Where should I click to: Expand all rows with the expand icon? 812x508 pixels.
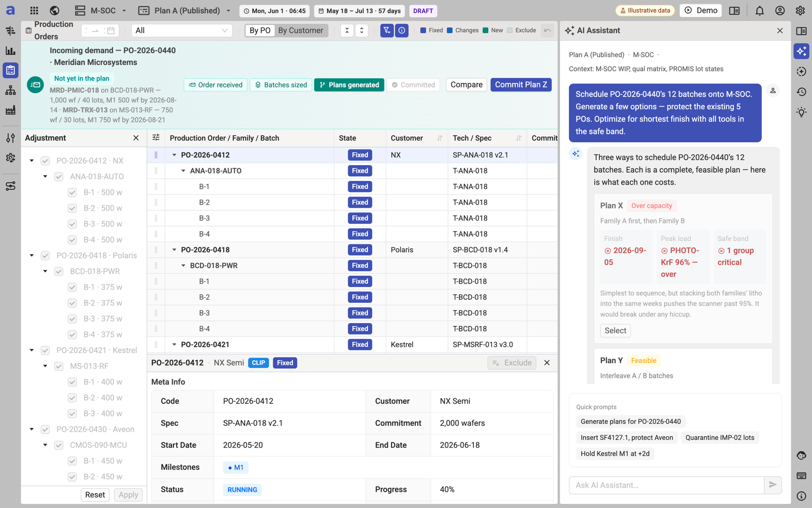362,30
